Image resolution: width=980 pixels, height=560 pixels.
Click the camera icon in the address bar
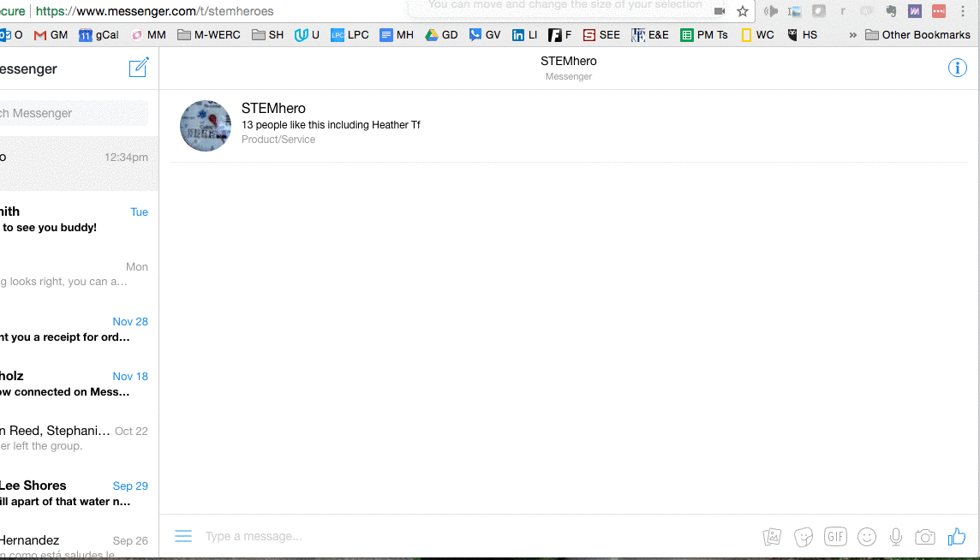720,11
